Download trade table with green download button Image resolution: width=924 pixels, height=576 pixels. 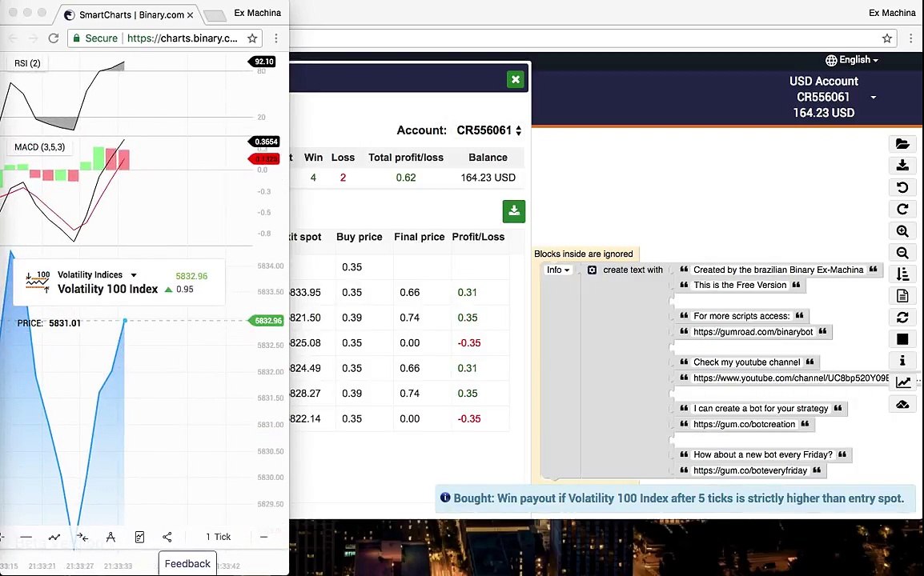(x=514, y=211)
